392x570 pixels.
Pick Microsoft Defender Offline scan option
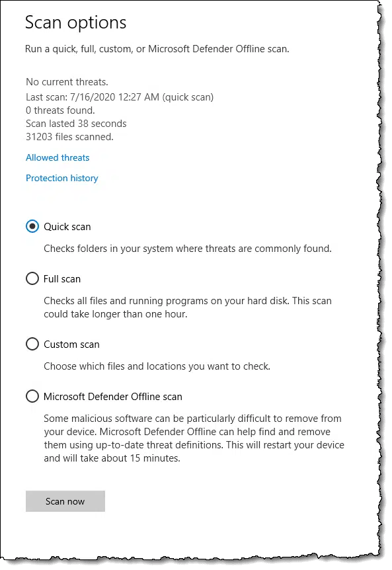[x=32, y=396]
